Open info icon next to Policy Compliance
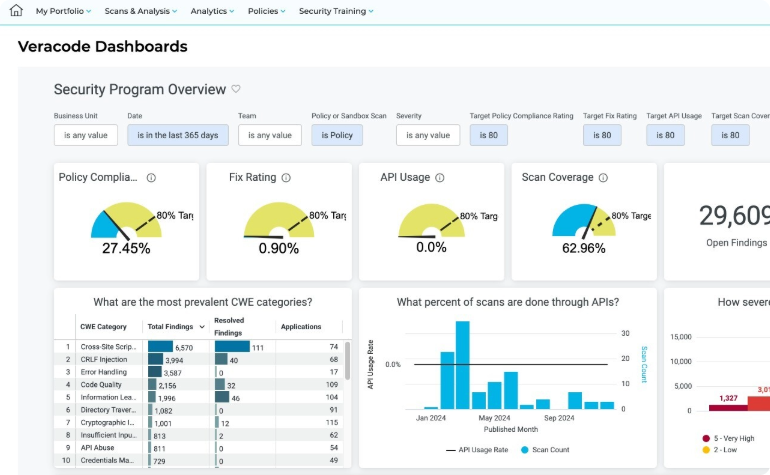Image resolution: width=770 pixels, height=475 pixels. tap(151, 178)
